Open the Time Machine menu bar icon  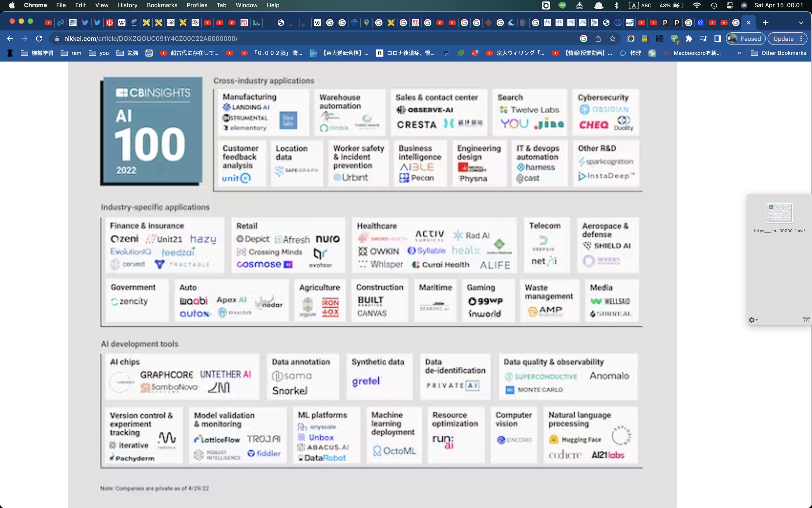[714, 5]
